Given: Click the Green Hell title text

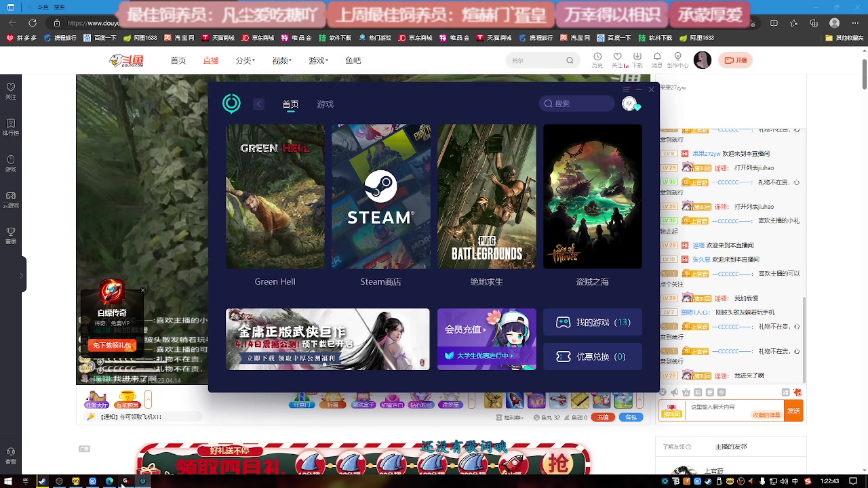Looking at the screenshot, I should [x=275, y=281].
